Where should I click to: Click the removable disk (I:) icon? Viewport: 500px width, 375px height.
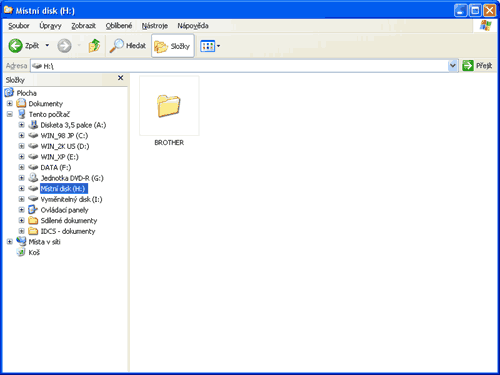33,199
